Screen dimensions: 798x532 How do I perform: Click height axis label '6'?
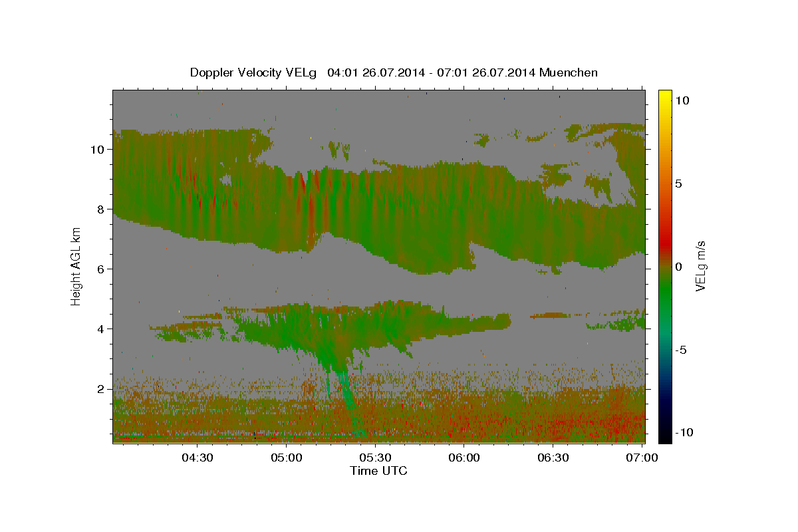(100, 269)
